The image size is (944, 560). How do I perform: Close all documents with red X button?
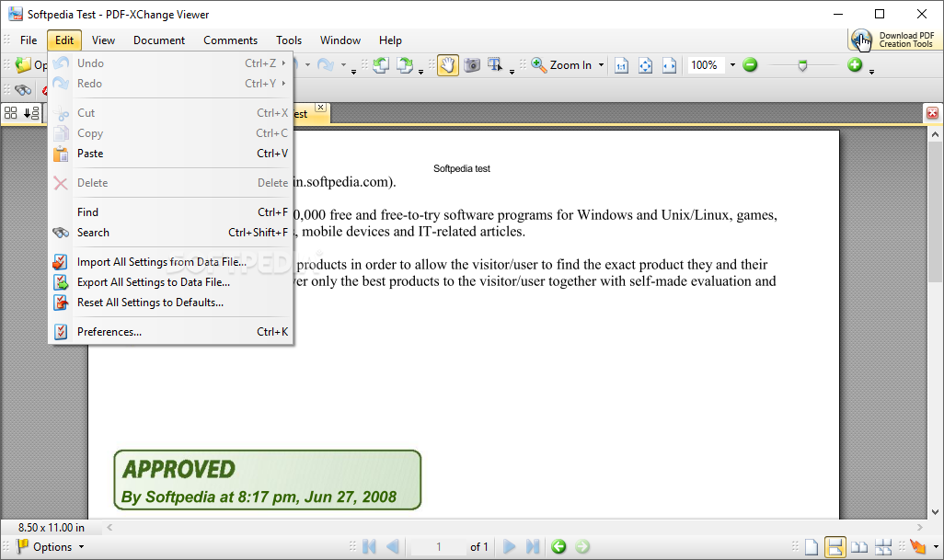coord(932,112)
